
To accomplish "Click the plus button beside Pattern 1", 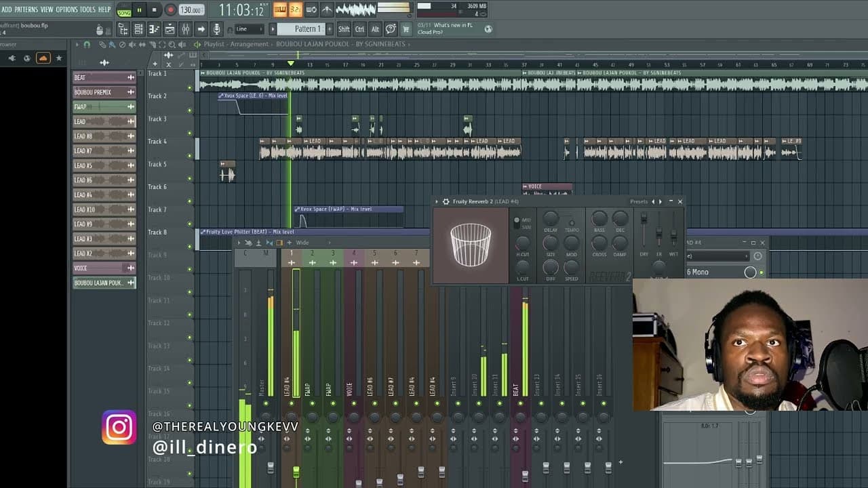I will pyautogui.click(x=330, y=29).
